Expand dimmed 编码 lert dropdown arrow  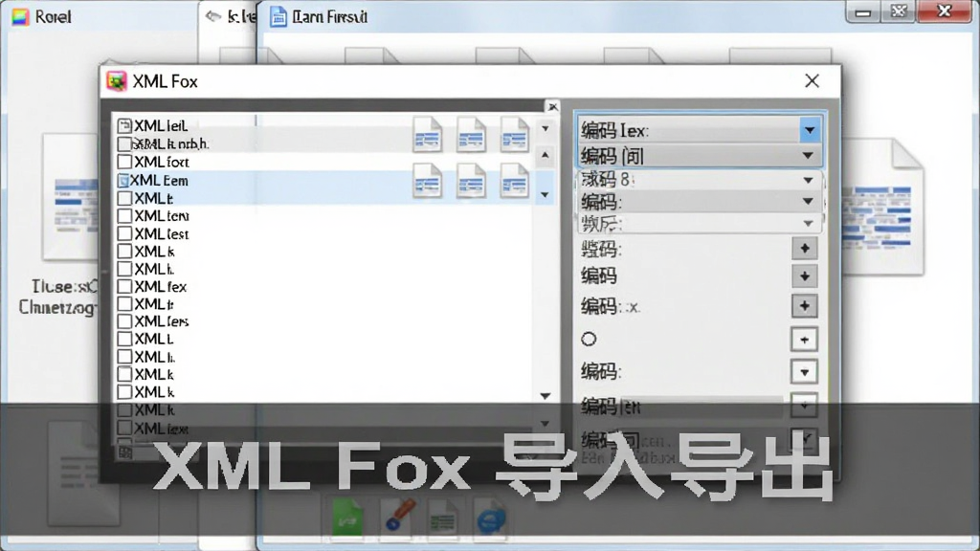804,406
